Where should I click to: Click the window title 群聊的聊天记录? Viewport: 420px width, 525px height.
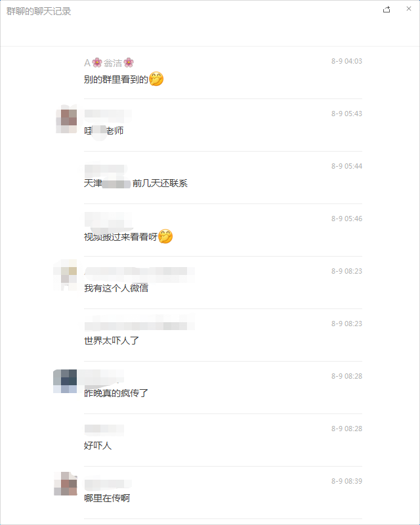pyautogui.click(x=39, y=12)
